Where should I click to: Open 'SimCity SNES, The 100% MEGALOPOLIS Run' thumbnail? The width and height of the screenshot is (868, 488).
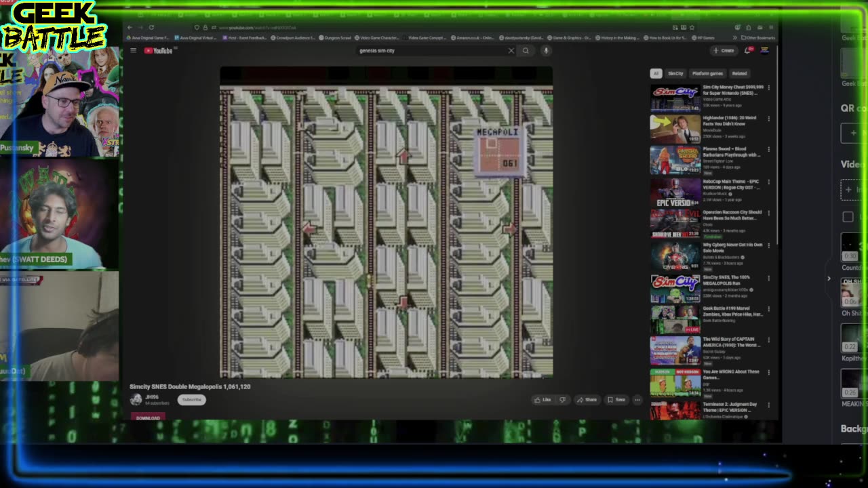coord(675,289)
